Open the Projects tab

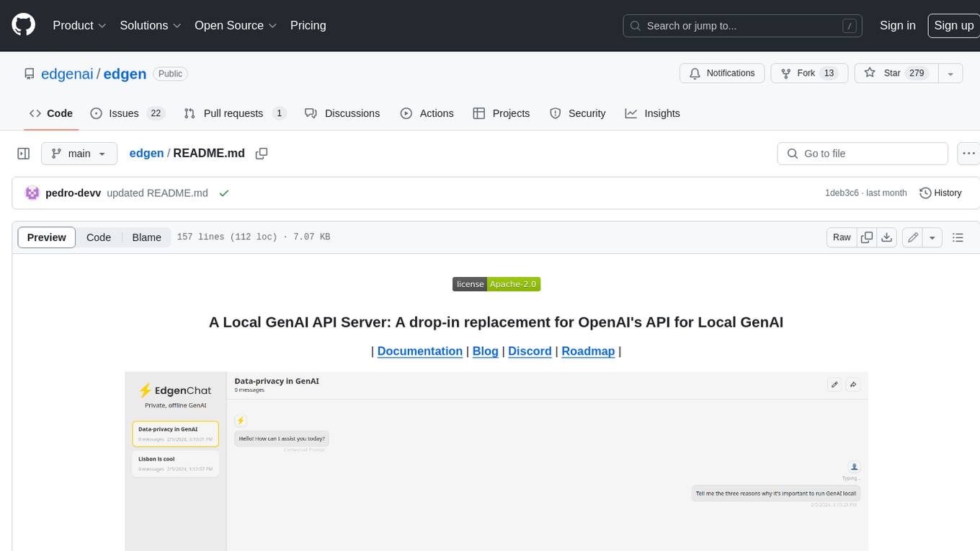(x=501, y=113)
